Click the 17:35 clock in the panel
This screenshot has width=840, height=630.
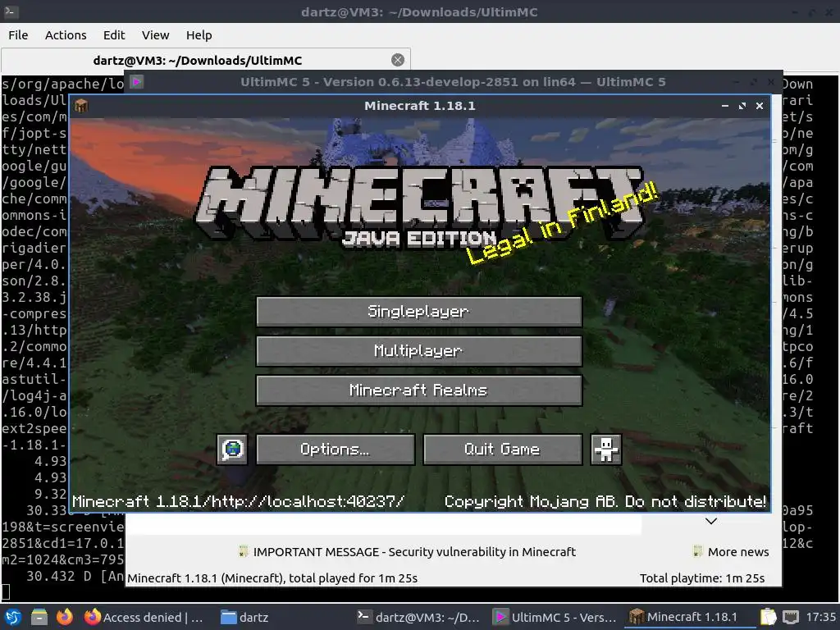[x=820, y=617]
